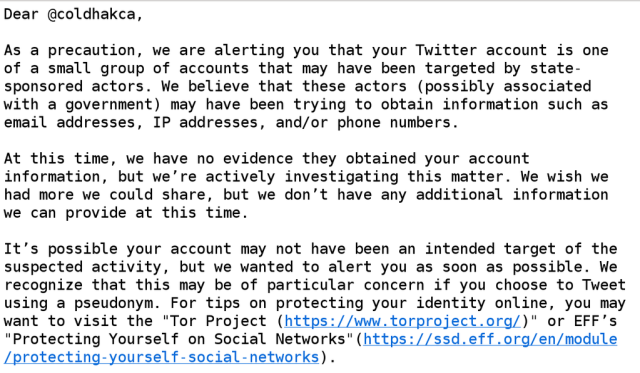Click the word "pseudonym"
The width and height of the screenshot is (640, 373).
point(113,303)
